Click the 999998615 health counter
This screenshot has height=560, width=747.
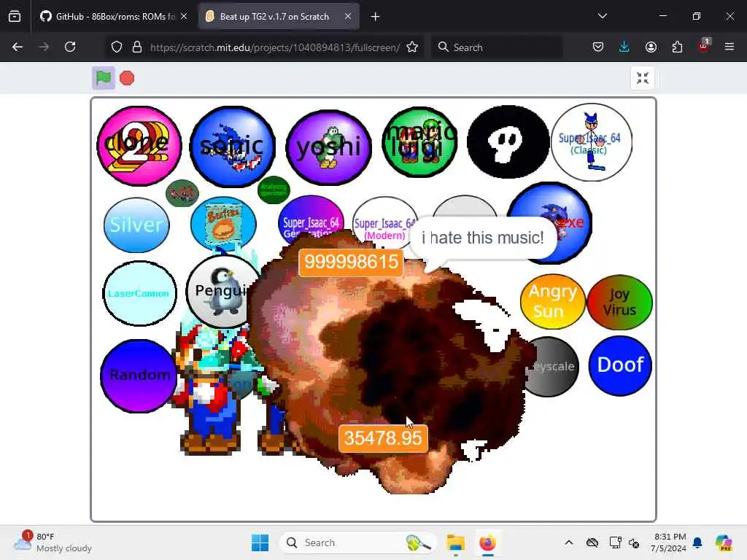click(x=351, y=262)
